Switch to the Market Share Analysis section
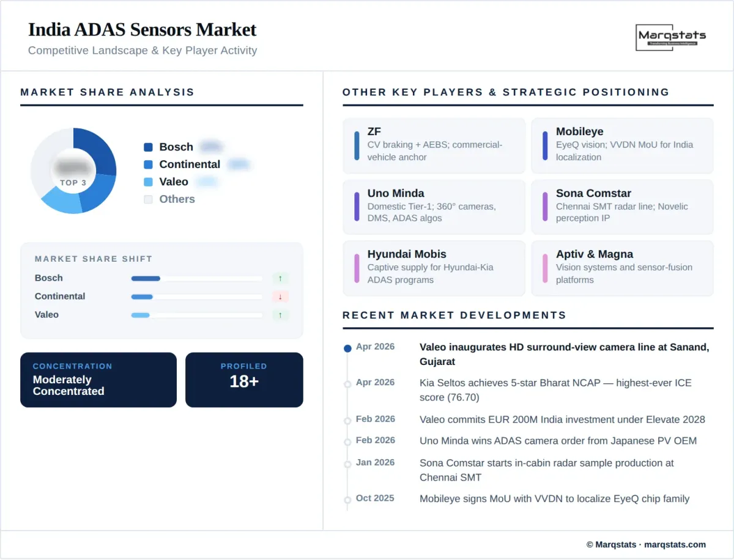The width and height of the screenshot is (734, 560). 107,92
